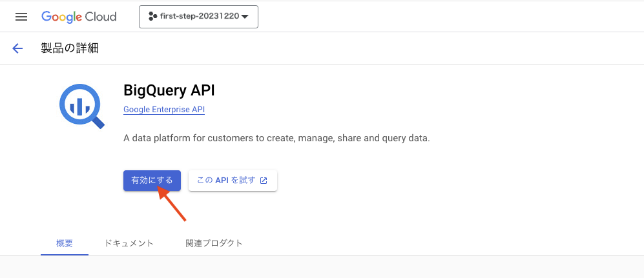The height and width of the screenshot is (278, 644).
Task: Click the 製品の詳細 page title
Action: click(x=69, y=48)
